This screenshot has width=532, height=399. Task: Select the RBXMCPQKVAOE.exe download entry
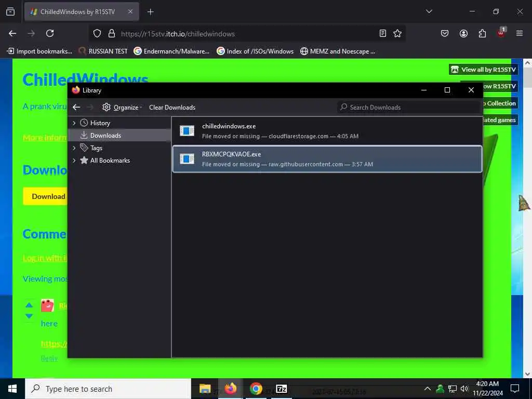pyautogui.click(x=327, y=159)
